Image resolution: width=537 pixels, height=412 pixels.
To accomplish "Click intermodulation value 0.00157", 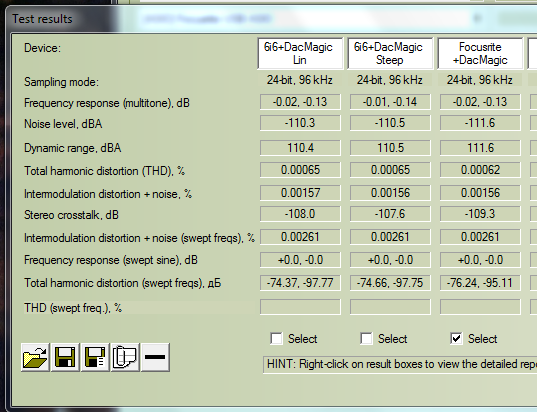I will click(300, 193).
